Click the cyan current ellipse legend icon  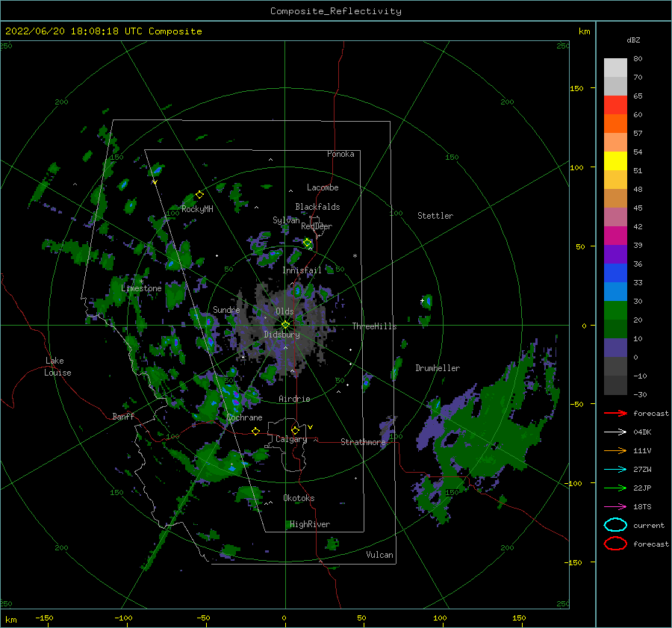(x=615, y=525)
